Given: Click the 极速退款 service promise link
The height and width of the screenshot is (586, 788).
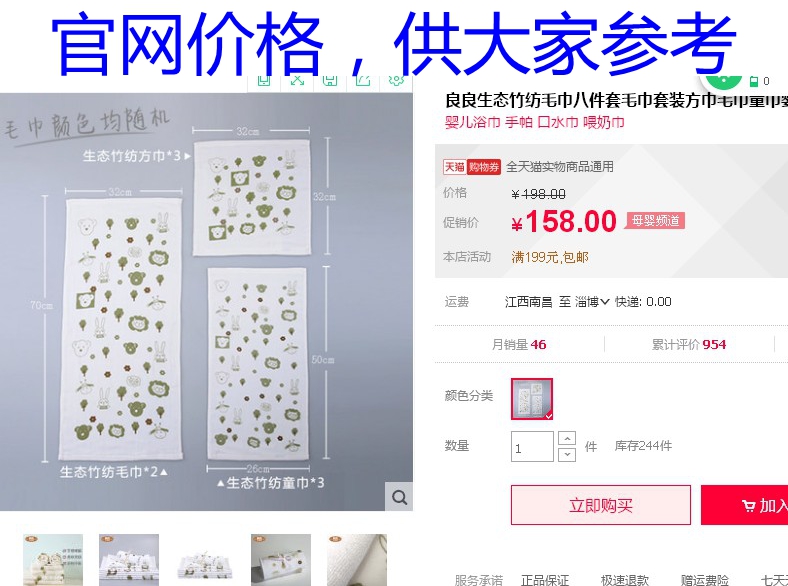Looking at the screenshot, I should click(x=624, y=580).
